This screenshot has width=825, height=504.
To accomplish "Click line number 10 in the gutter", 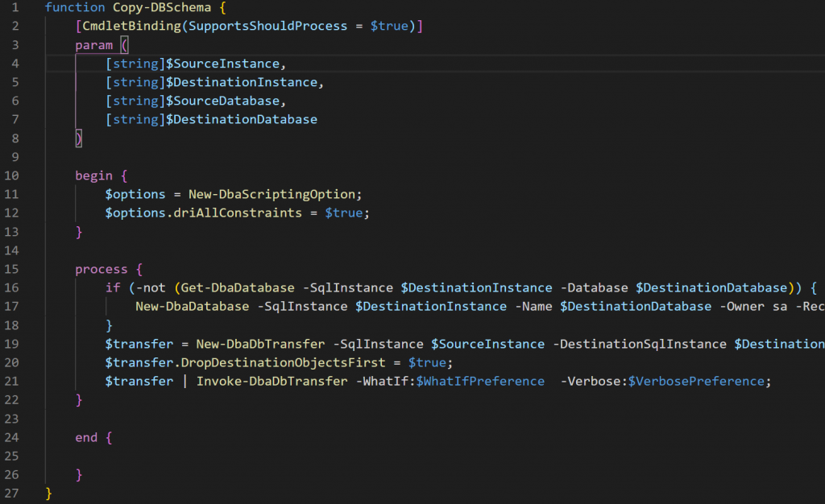I will pyautogui.click(x=11, y=176).
